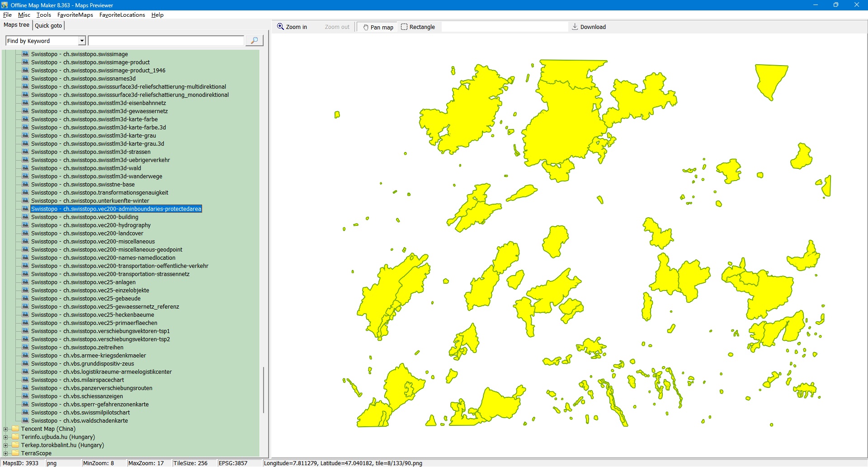Switch to the Quick goto tab
The height and width of the screenshot is (467, 868).
[x=48, y=26]
